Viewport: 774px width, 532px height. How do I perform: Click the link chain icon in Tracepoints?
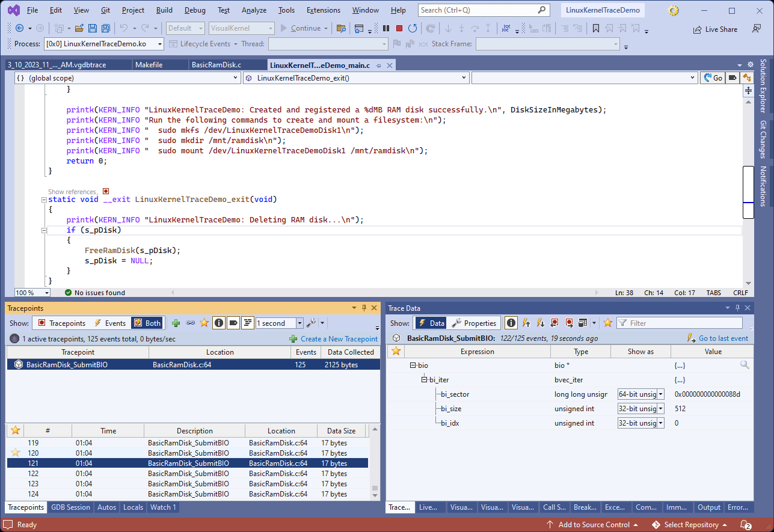(191, 323)
